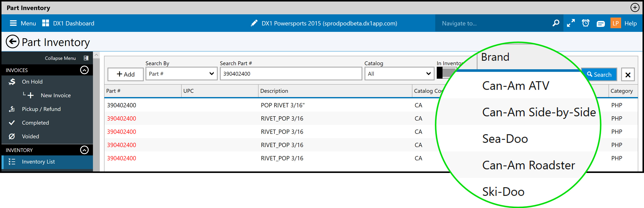Open the chat messages icon
This screenshot has height=208, width=644.
tap(600, 24)
